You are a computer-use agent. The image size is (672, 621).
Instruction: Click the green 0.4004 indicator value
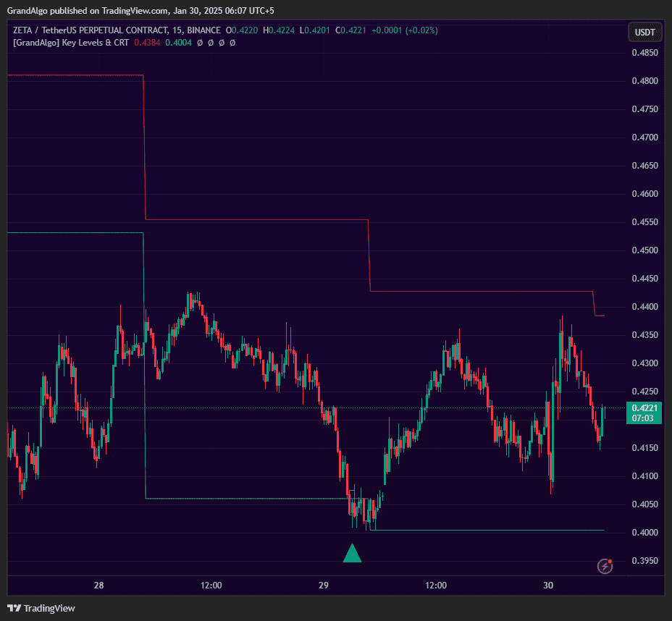point(177,43)
